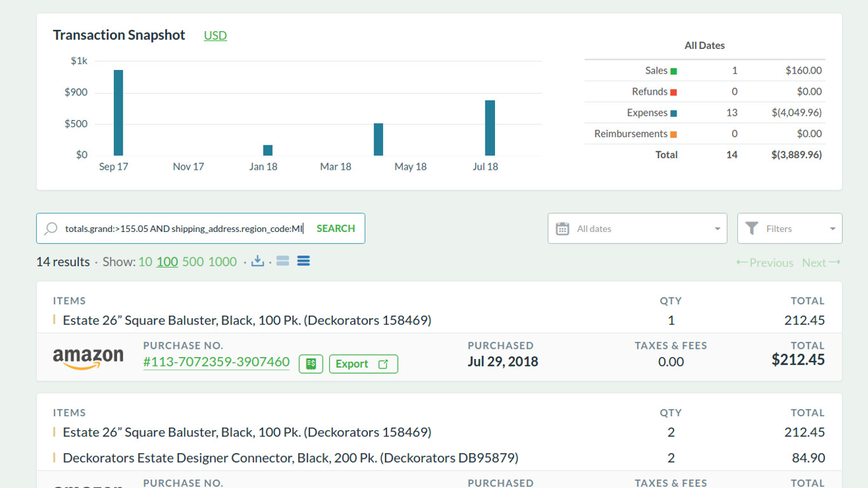The image size is (868, 488).
Task: Toggle the Refunds red legend square
Action: coord(672,91)
